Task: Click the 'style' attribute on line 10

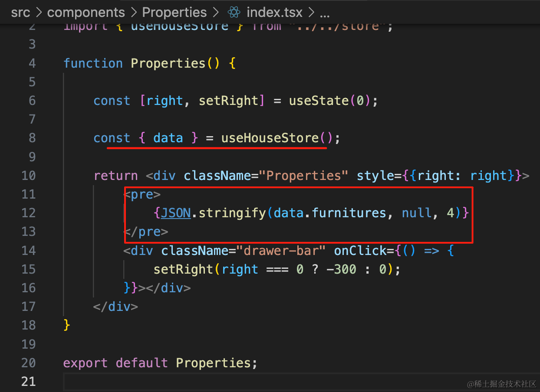Action: point(375,176)
